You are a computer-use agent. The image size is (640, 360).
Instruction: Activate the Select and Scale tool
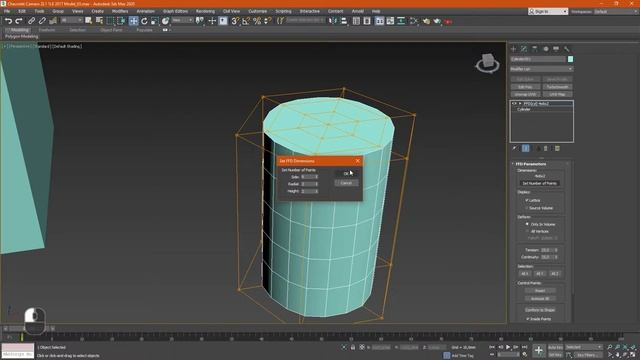pos(155,21)
